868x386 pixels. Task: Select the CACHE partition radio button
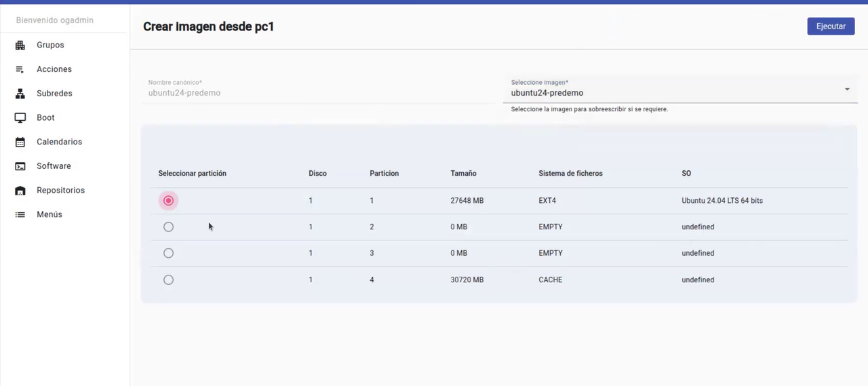point(168,279)
